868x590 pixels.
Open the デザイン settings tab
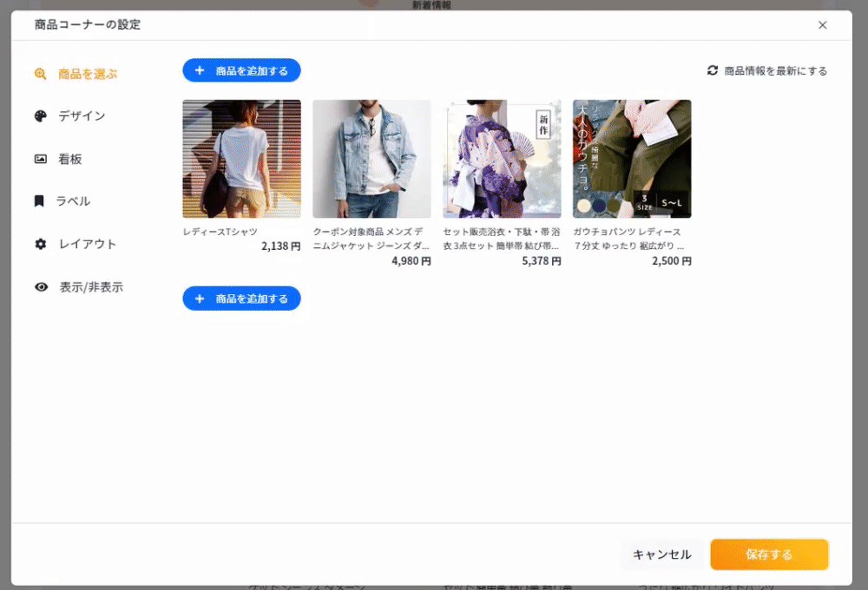82,116
